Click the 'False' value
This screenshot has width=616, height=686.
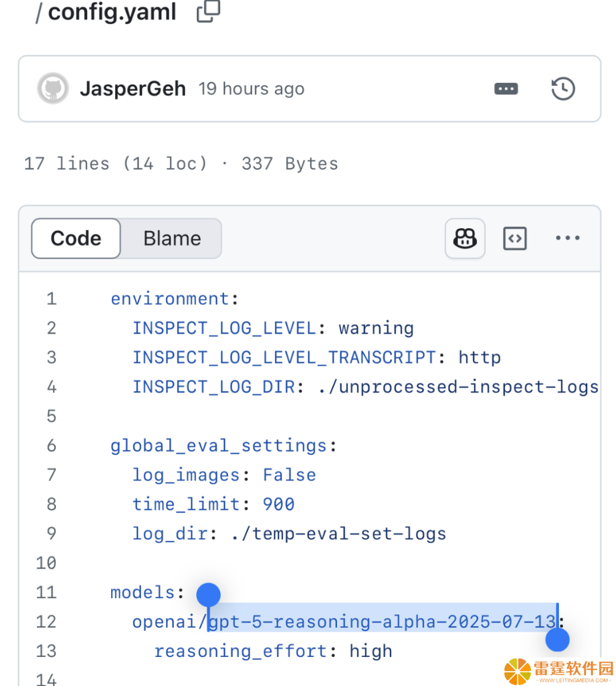tap(289, 475)
